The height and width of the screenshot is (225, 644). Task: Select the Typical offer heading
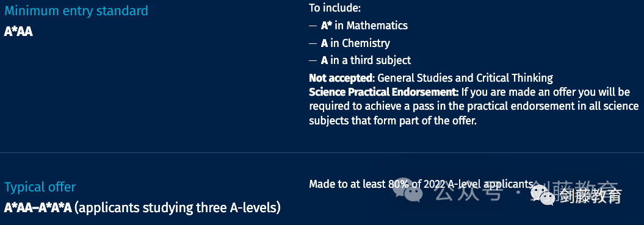[x=40, y=187]
